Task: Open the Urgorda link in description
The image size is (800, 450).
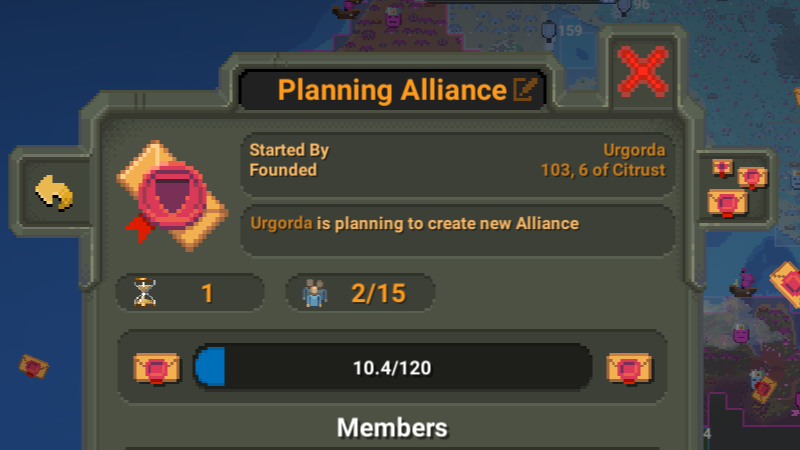Action: 281,223
